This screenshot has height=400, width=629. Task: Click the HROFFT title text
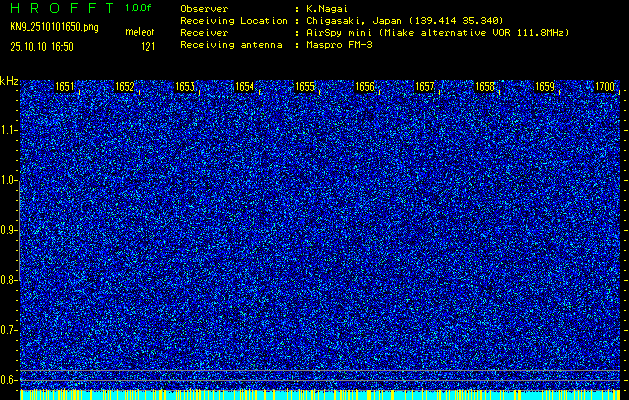62,8
